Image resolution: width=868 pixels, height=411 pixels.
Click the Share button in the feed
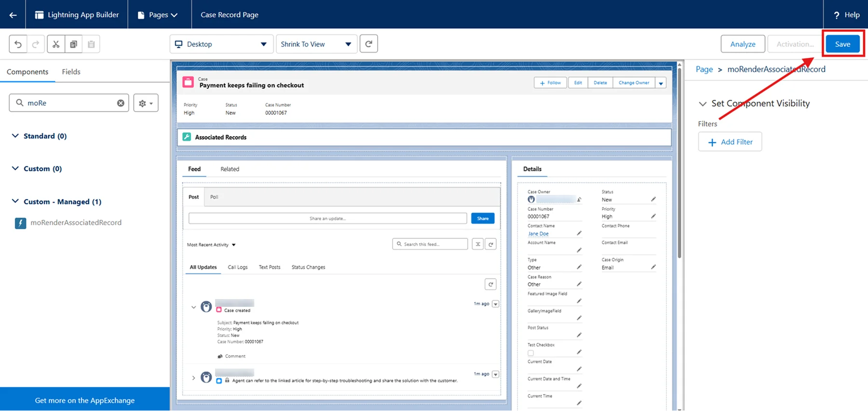point(483,219)
